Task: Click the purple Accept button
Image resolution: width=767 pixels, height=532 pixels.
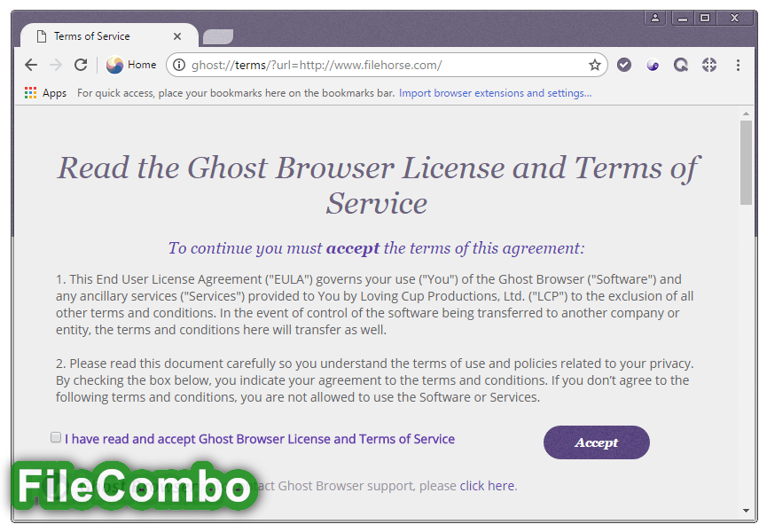Action: [596, 442]
